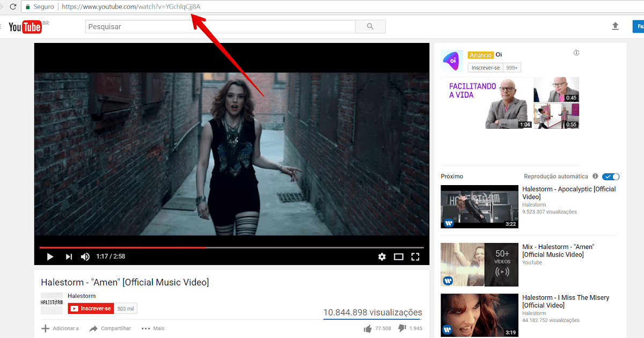
Task: Click the Próximo heading label
Action: tap(452, 177)
